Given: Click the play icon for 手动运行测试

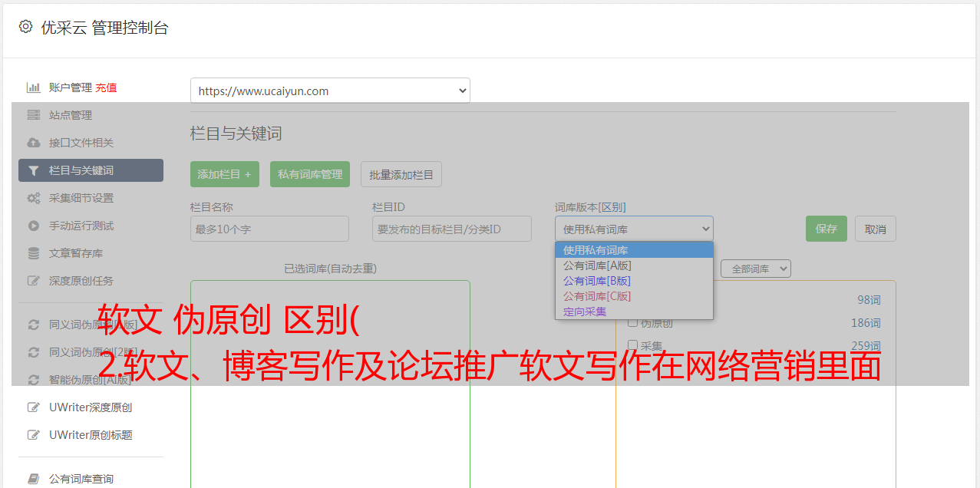Looking at the screenshot, I should click(x=33, y=226).
